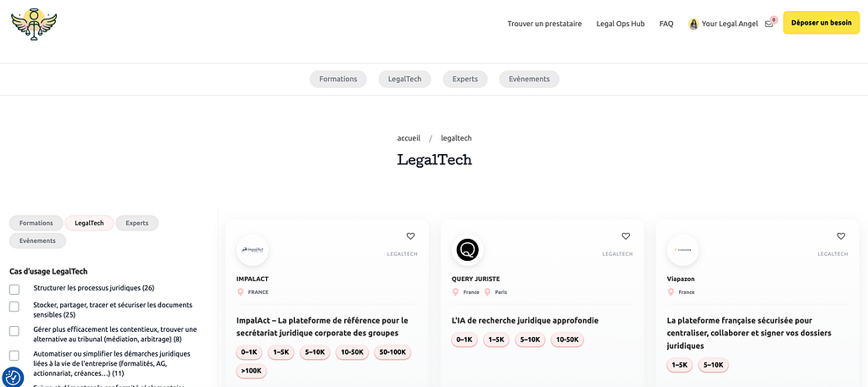Go to 'accueil' breadcrumb link
The width and height of the screenshot is (868, 387).
coord(409,138)
